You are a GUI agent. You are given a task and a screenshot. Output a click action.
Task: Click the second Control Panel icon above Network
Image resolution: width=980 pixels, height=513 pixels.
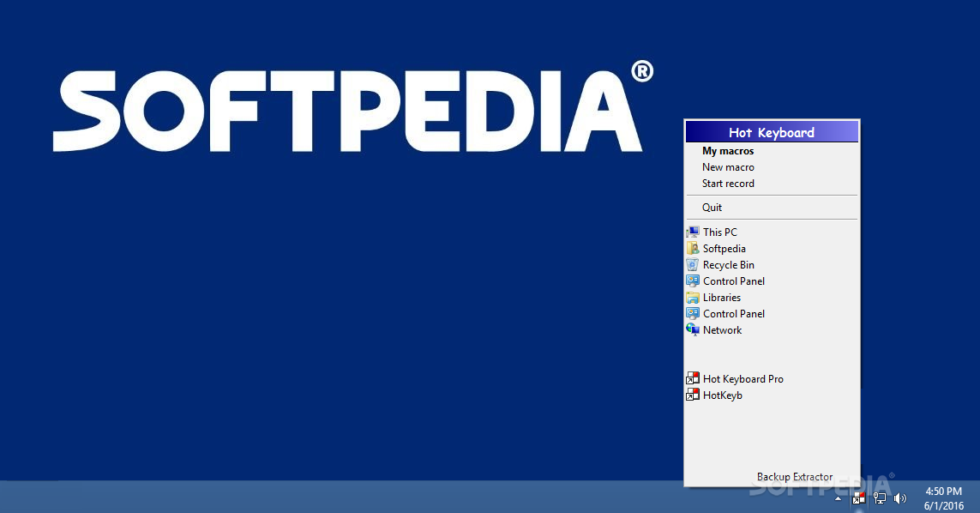coord(693,313)
